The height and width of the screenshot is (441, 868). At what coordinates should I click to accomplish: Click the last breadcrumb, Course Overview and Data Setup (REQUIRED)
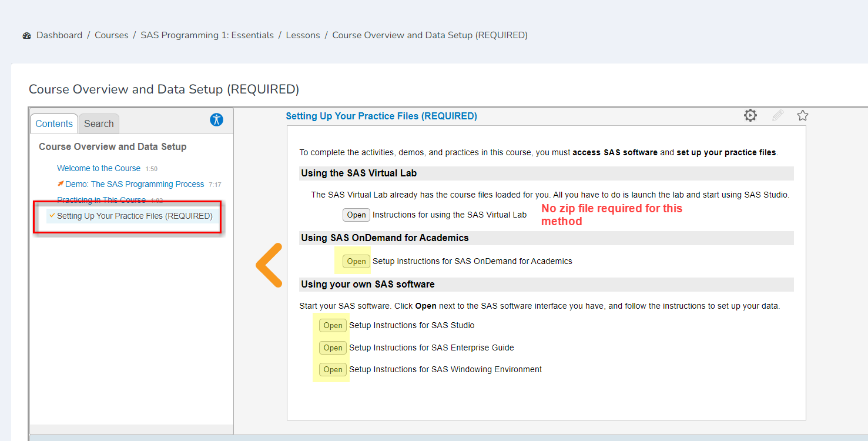430,35
